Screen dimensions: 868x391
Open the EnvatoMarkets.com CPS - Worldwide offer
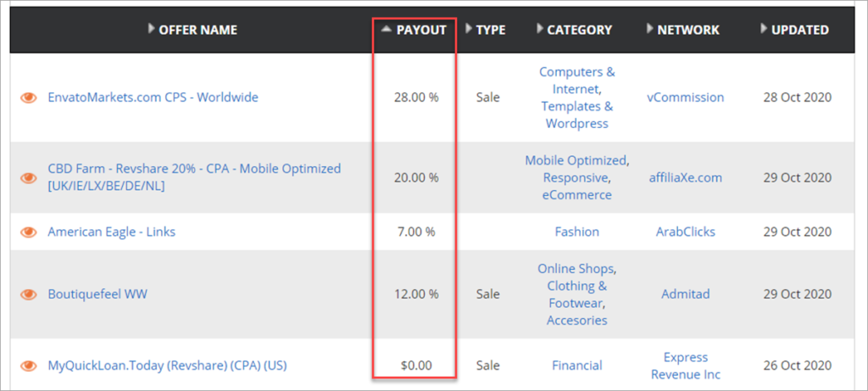(153, 98)
